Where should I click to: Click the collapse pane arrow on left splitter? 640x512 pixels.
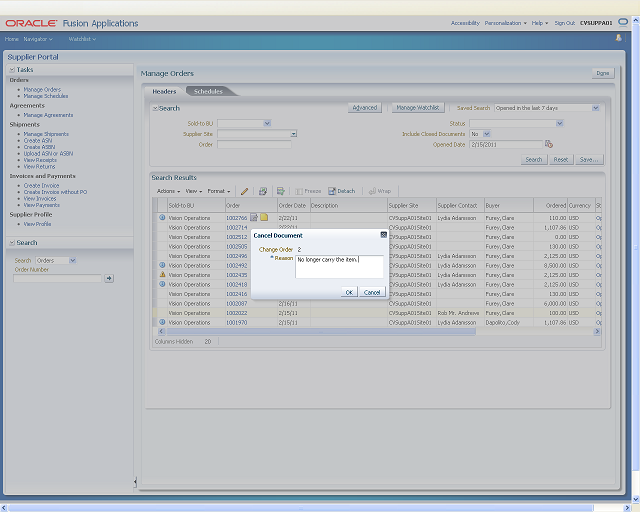point(135,482)
